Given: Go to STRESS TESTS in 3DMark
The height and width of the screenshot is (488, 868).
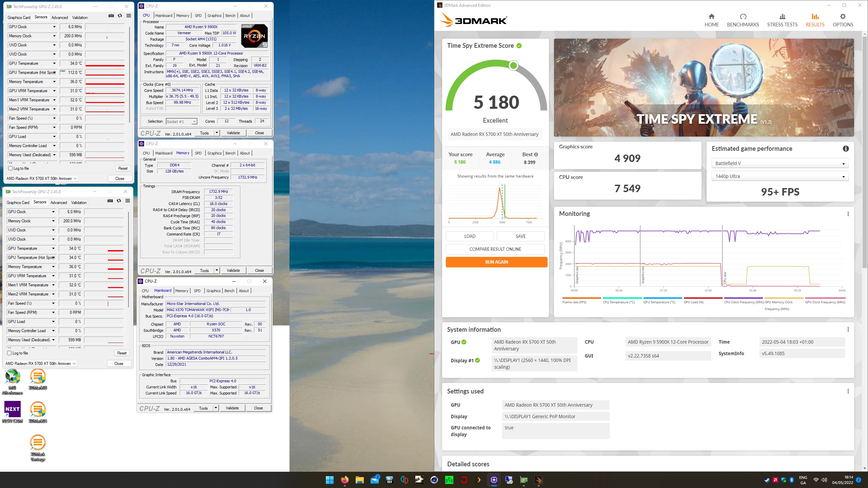Looking at the screenshot, I should [782, 21].
